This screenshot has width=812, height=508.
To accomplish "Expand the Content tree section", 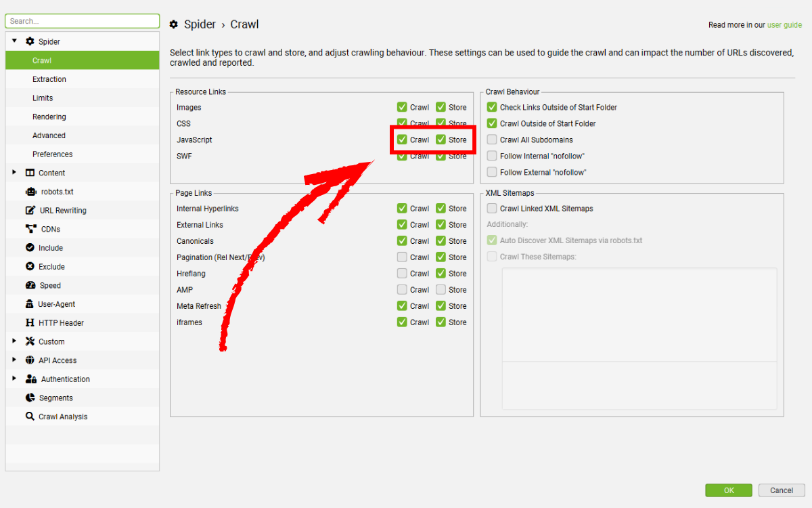I will [x=14, y=173].
